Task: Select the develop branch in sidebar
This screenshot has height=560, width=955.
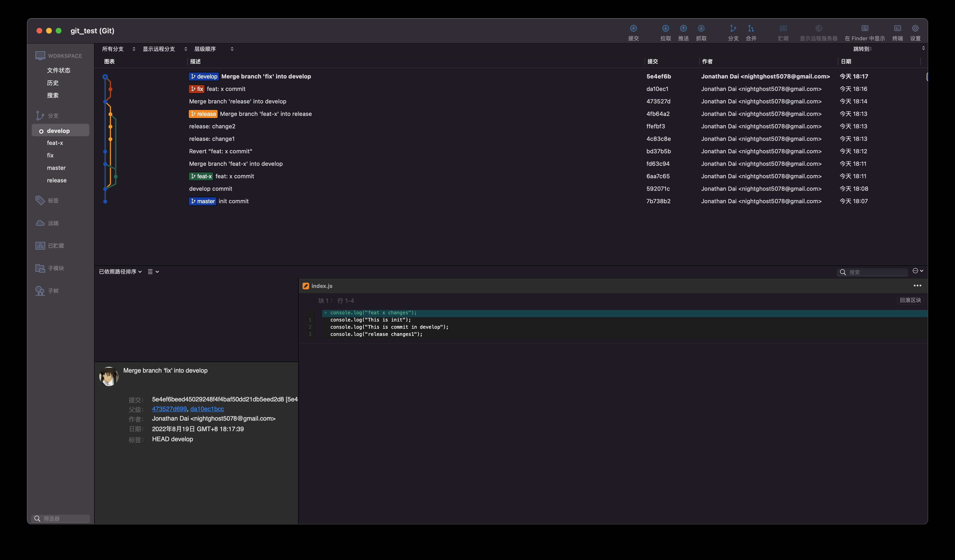Action: point(58,130)
